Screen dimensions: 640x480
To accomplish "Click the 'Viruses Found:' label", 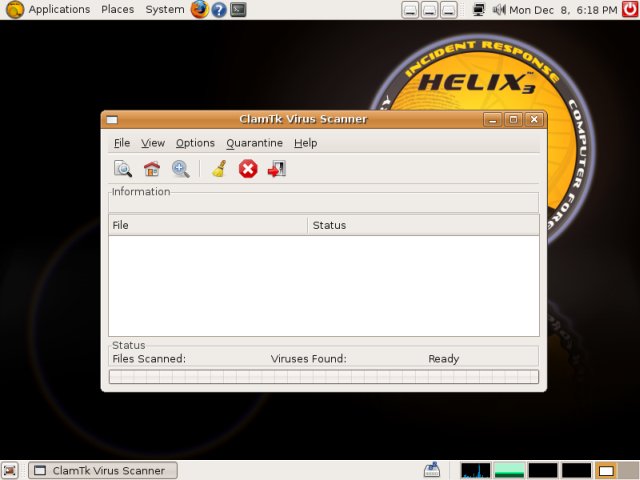I will [309, 359].
